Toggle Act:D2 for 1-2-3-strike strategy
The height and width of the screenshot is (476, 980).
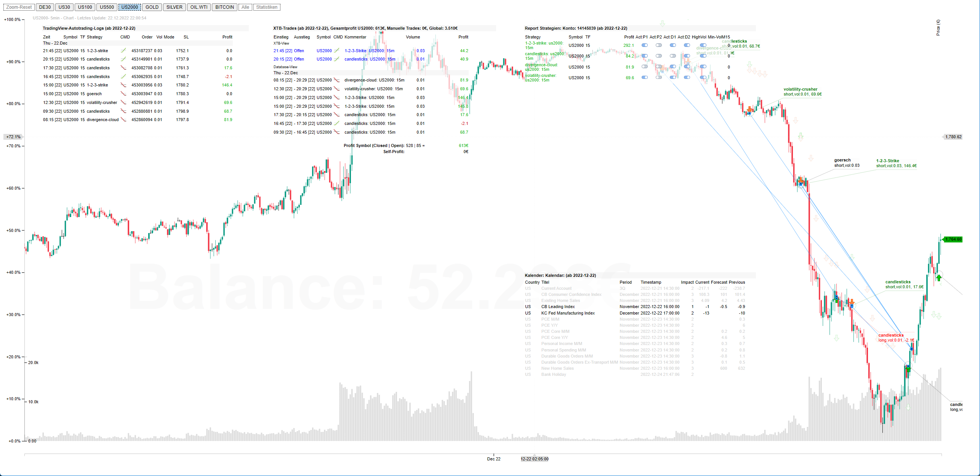(x=687, y=45)
